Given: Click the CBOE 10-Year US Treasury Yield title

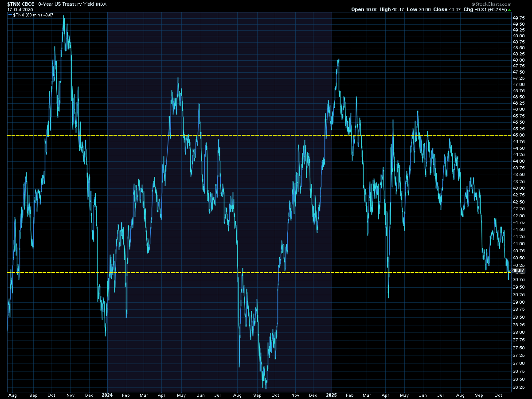Looking at the screenshot, I should click(58, 4).
